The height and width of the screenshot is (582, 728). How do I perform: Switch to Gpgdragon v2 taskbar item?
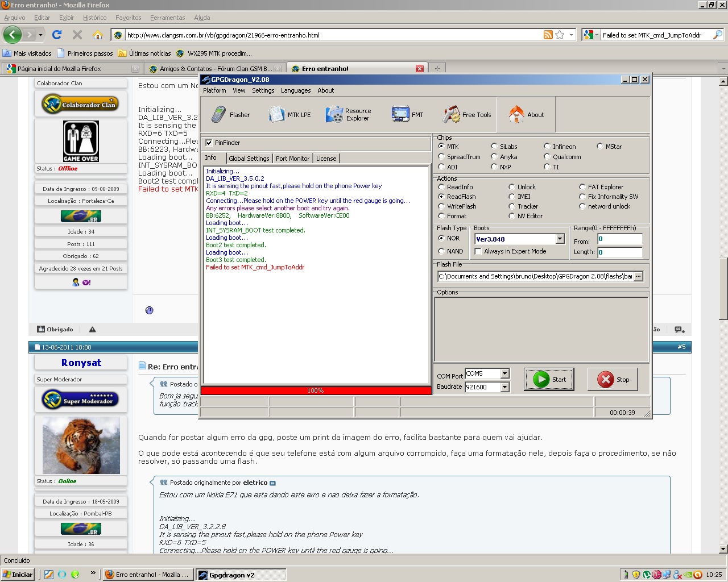pos(241,575)
